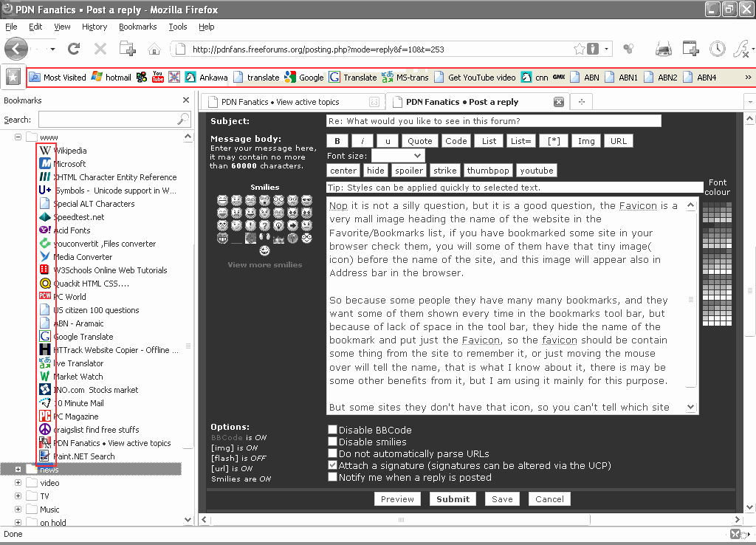Pick a color from the top font colour grid

pyautogui.click(x=717, y=212)
